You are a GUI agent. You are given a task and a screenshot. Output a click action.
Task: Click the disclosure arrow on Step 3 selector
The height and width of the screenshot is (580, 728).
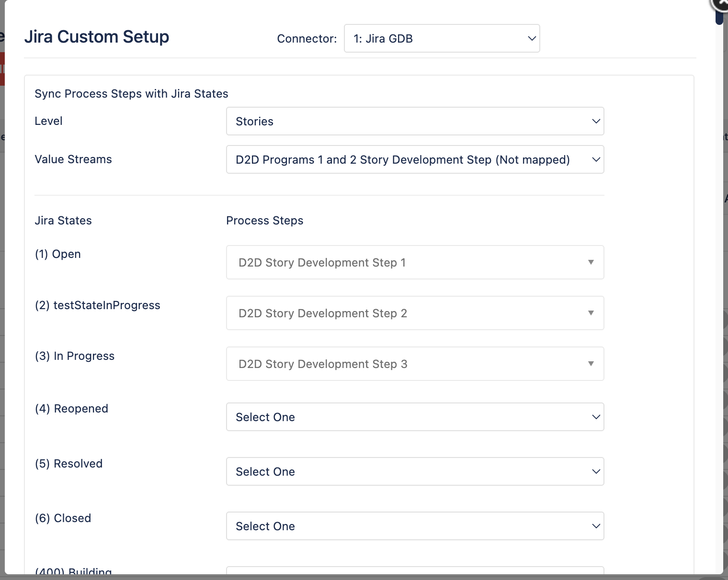click(591, 364)
